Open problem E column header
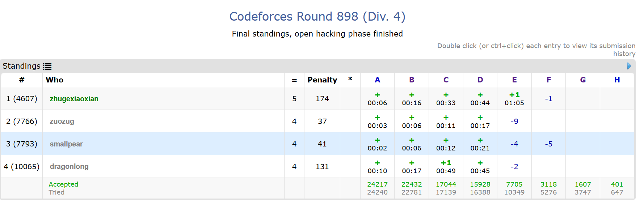 (x=514, y=80)
